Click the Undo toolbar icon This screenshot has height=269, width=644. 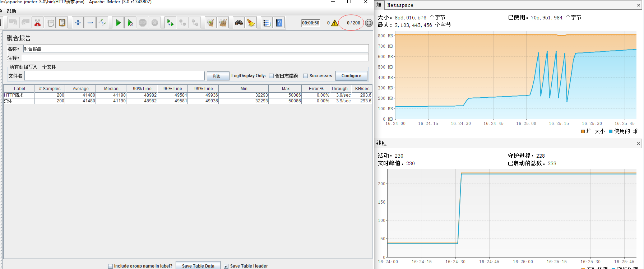[13, 23]
